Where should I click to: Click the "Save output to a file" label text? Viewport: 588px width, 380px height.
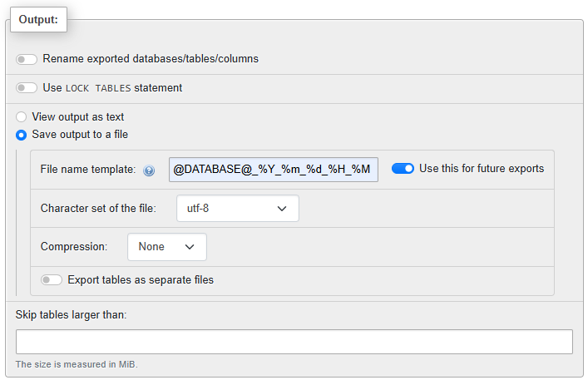pyautogui.click(x=80, y=135)
